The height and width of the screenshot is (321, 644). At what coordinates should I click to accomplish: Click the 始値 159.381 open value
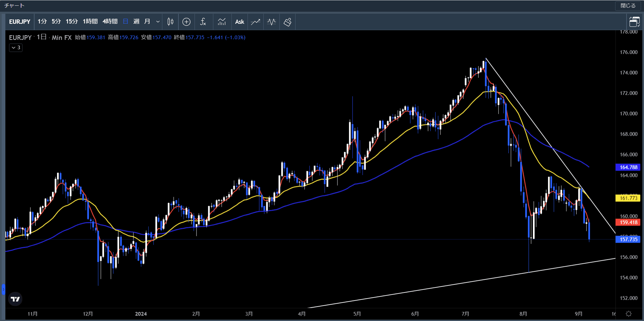click(x=90, y=38)
